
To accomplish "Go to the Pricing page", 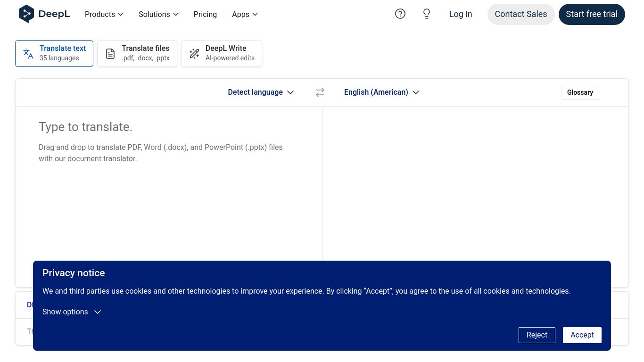I will click(x=205, y=15).
